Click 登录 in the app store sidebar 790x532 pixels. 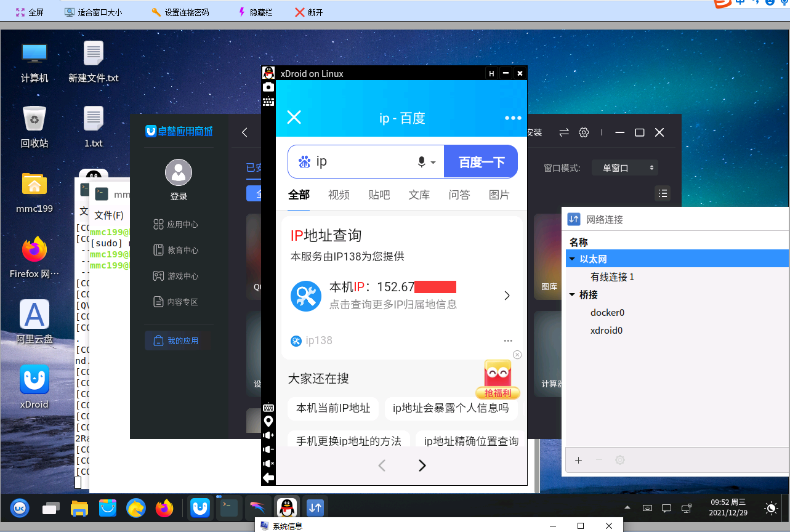point(179,196)
